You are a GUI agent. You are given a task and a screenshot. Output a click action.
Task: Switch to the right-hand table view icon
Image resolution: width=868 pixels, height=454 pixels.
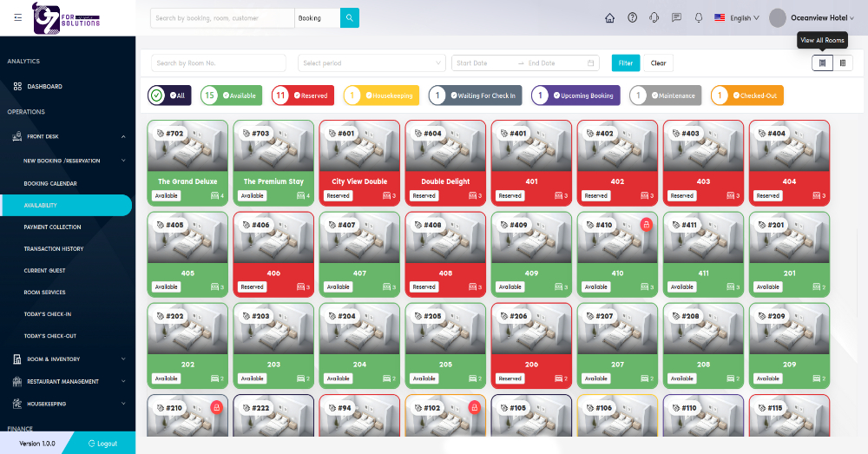(x=843, y=63)
